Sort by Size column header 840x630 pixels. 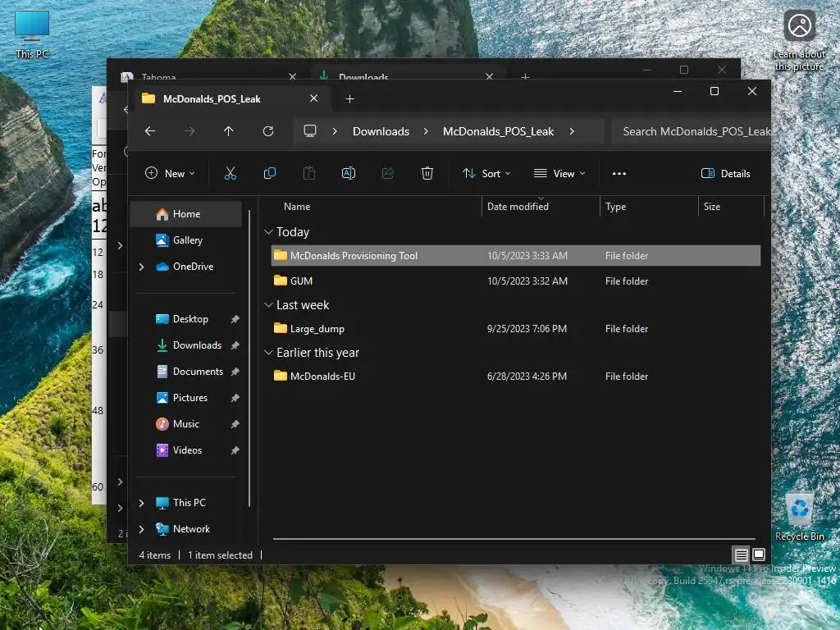(x=712, y=206)
